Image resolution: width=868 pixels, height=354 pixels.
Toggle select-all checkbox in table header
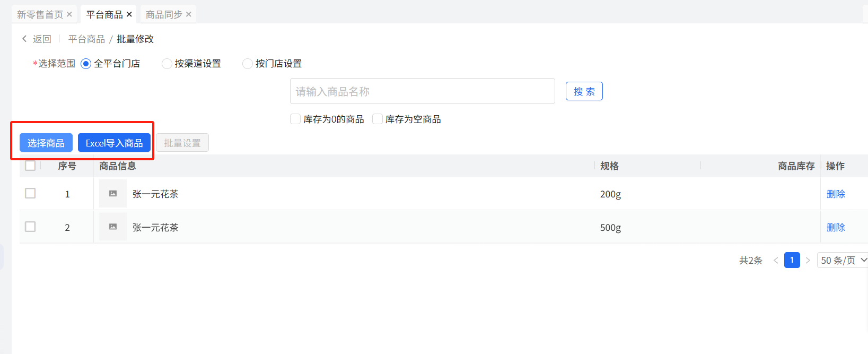pyautogui.click(x=30, y=166)
